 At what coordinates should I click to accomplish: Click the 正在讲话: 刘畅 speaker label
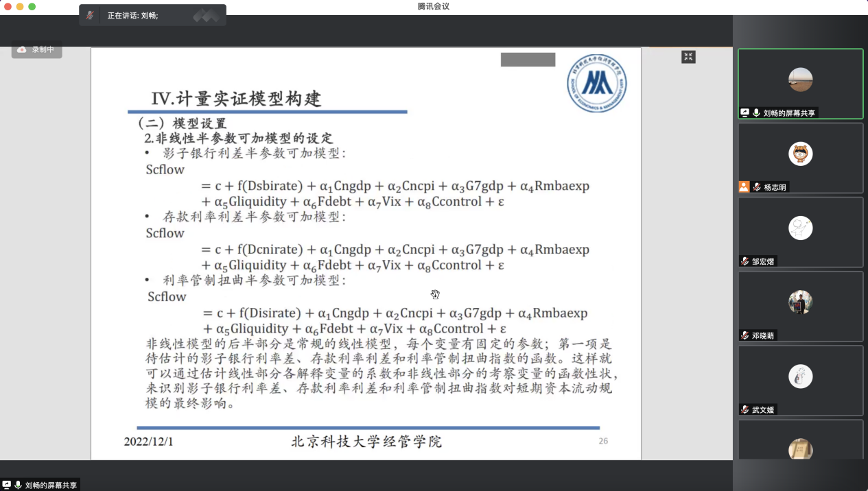click(x=132, y=15)
